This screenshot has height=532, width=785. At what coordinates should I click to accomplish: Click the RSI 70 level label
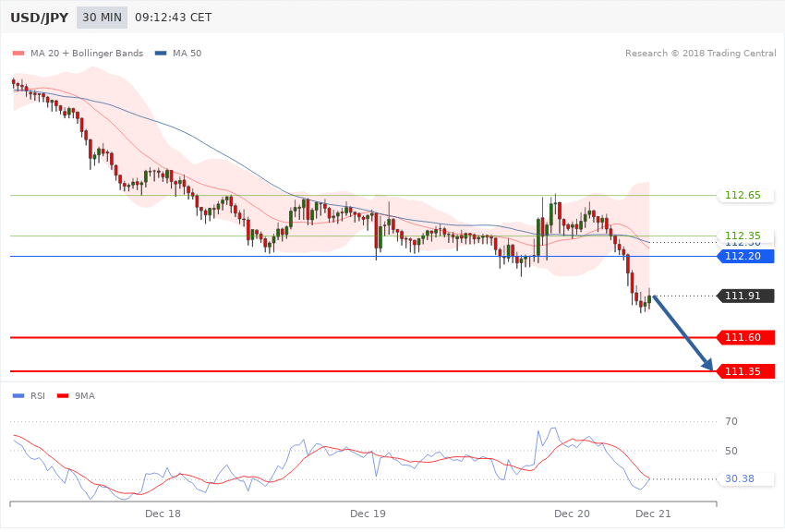click(731, 421)
